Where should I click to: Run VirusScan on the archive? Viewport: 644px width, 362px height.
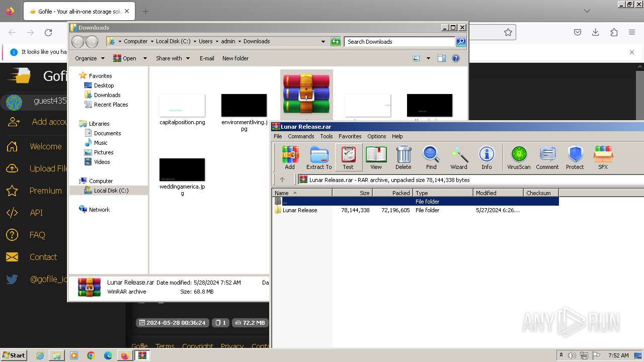519,157
